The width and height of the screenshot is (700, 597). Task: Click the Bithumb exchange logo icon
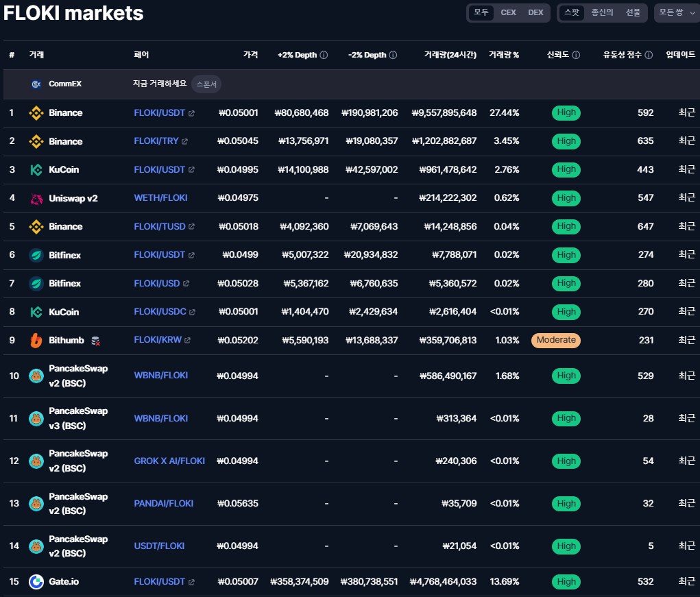coord(36,340)
